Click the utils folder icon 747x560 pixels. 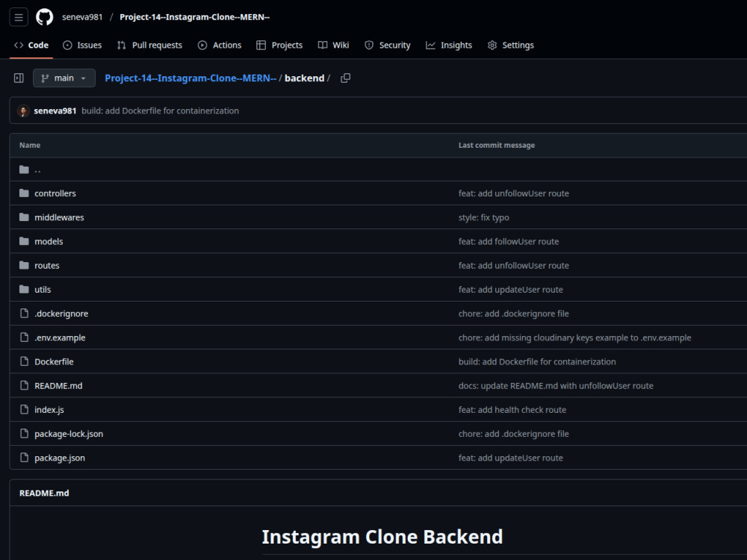tap(25, 290)
